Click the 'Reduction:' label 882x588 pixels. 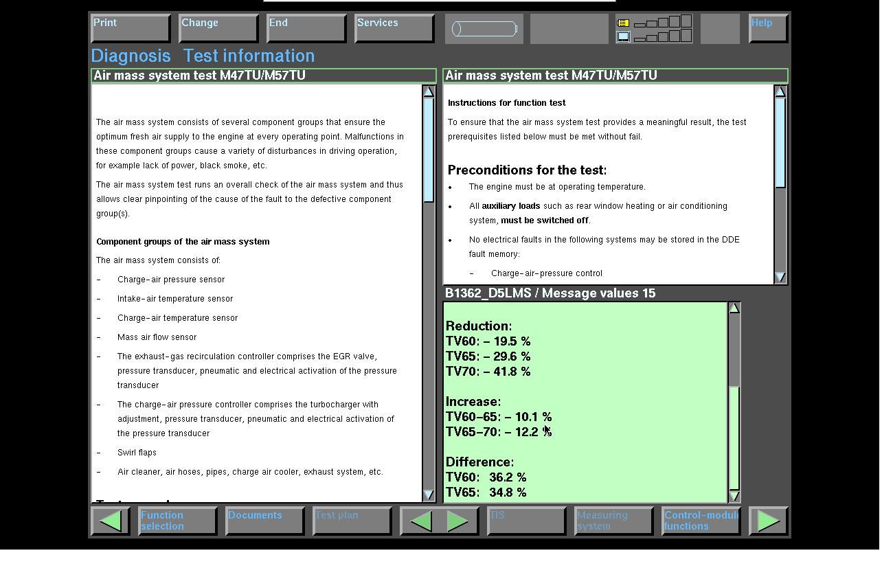click(x=479, y=326)
